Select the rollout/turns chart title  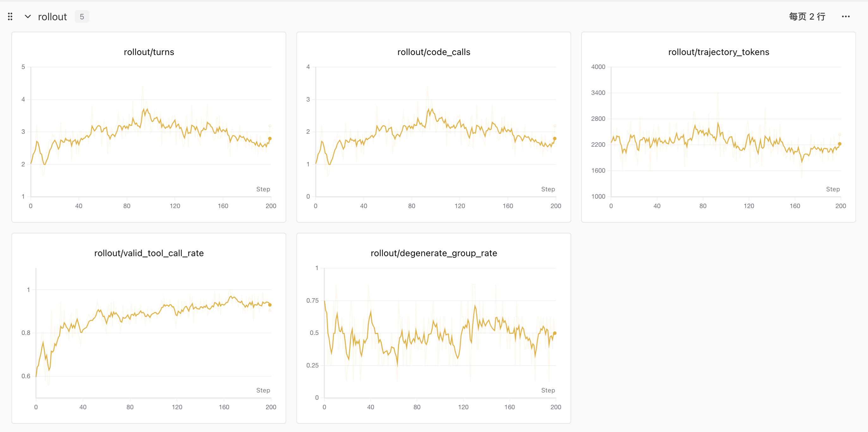pyautogui.click(x=149, y=52)
